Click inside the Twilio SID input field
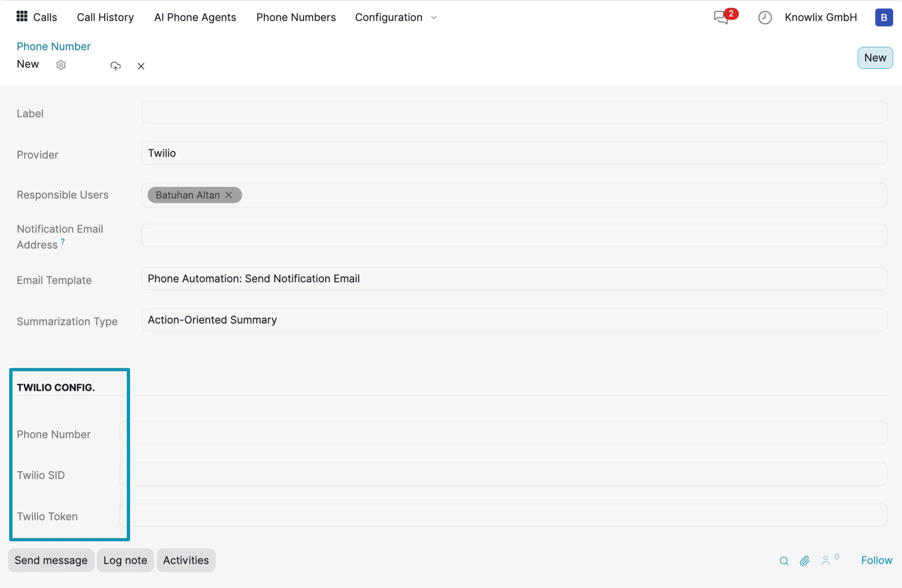 pyautogui.click(x=500, y=474)
